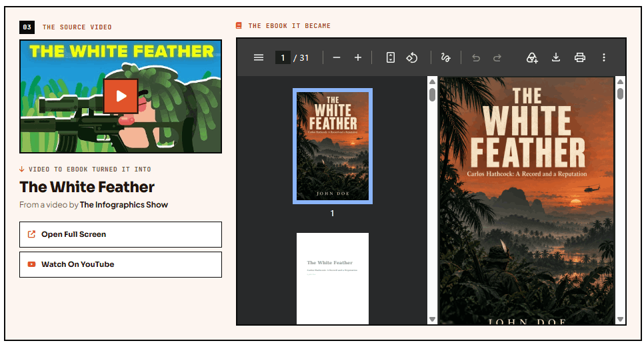Click the fit to page icon
The image size is (644, 343).
tap(391, 57)
